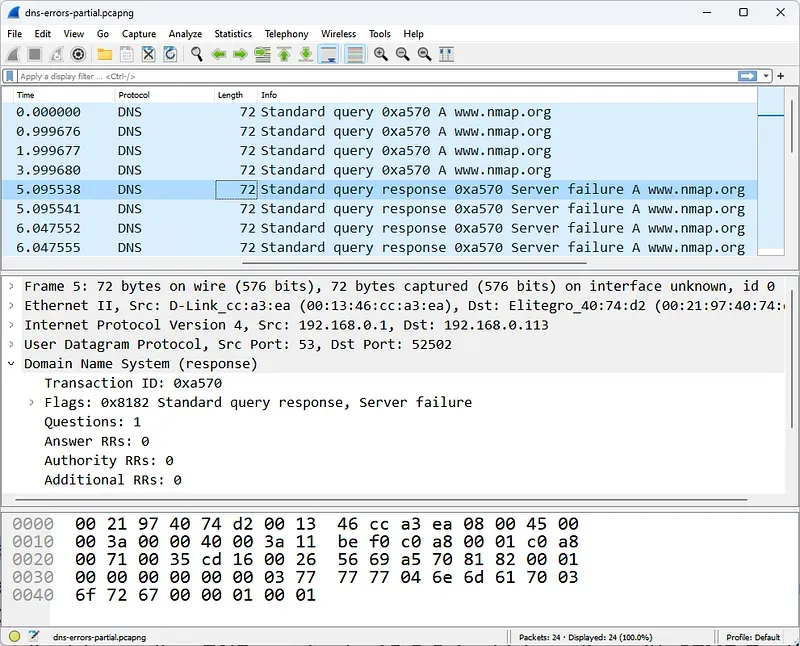800x646 pixels.
Task: Reload the capture file icon
Action: tap(170, 54)
